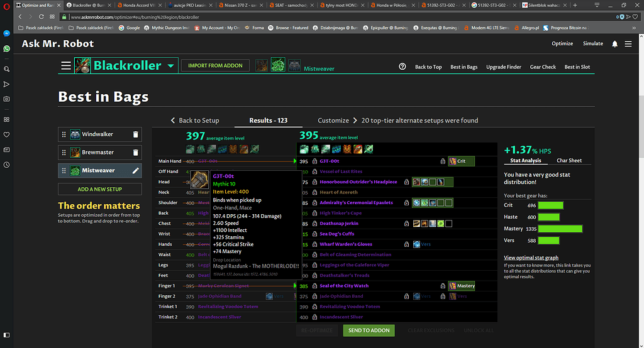Viewport: 644px width, 348px height.
Task: Select the Brewmaster setup entry
Action: click(x=100, y=153)
